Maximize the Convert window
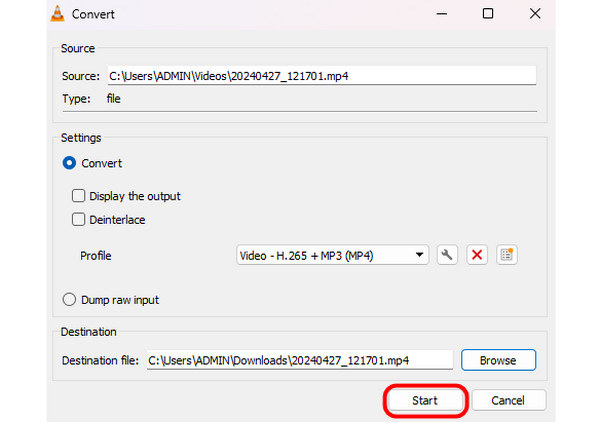This screenshot has height=422, width=600. [488, 14]
